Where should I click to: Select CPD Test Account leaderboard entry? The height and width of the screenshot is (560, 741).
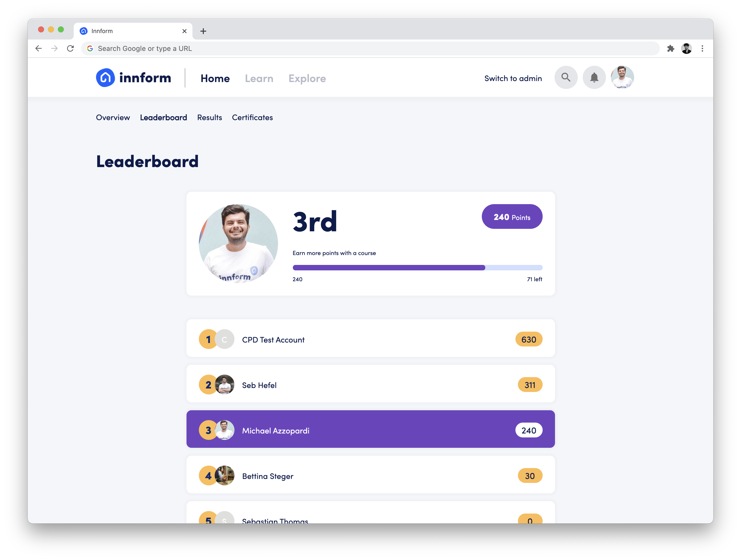pos(370,339)
